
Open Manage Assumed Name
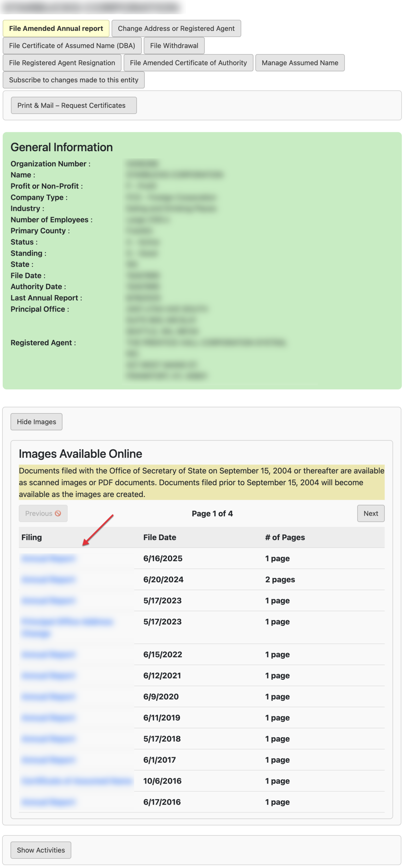pyautogui.click(x=300, y=63)
